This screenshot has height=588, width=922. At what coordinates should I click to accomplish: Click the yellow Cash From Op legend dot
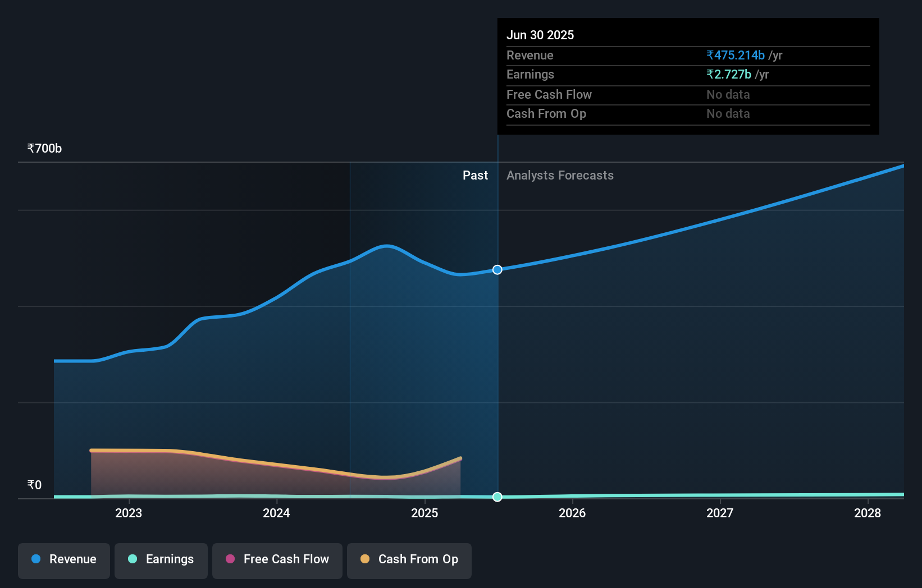(x=365, y=559)
